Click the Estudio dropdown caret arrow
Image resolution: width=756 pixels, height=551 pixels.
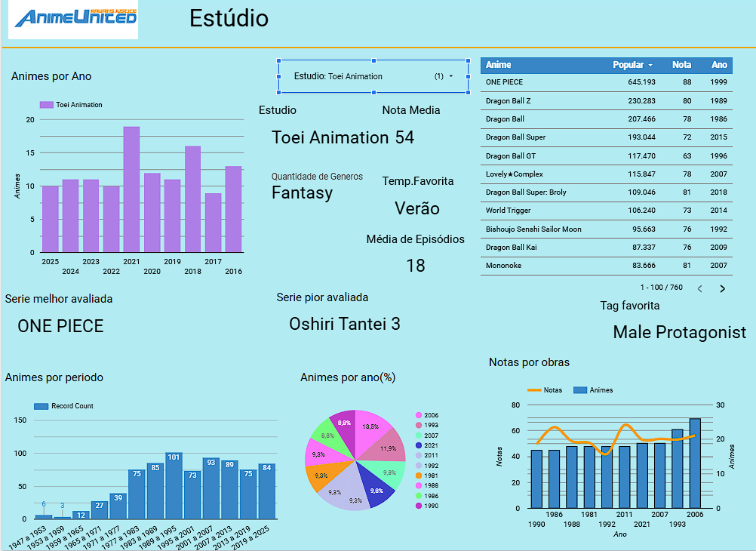451,76
